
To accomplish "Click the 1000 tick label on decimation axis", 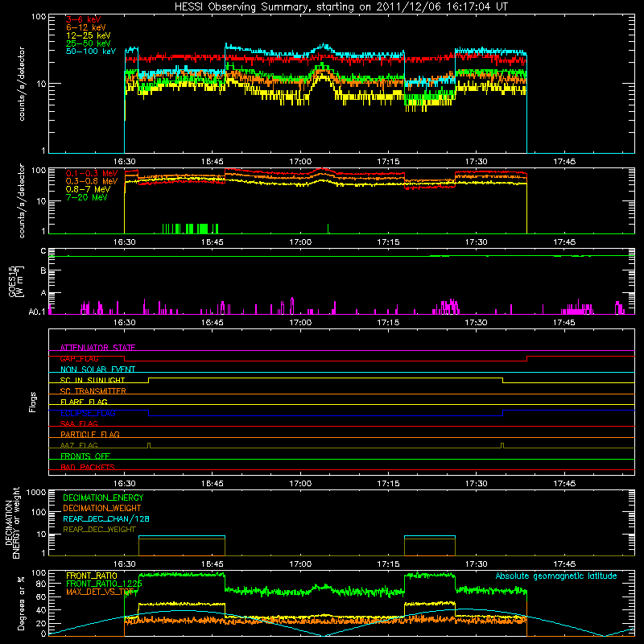I will (36, 493).
